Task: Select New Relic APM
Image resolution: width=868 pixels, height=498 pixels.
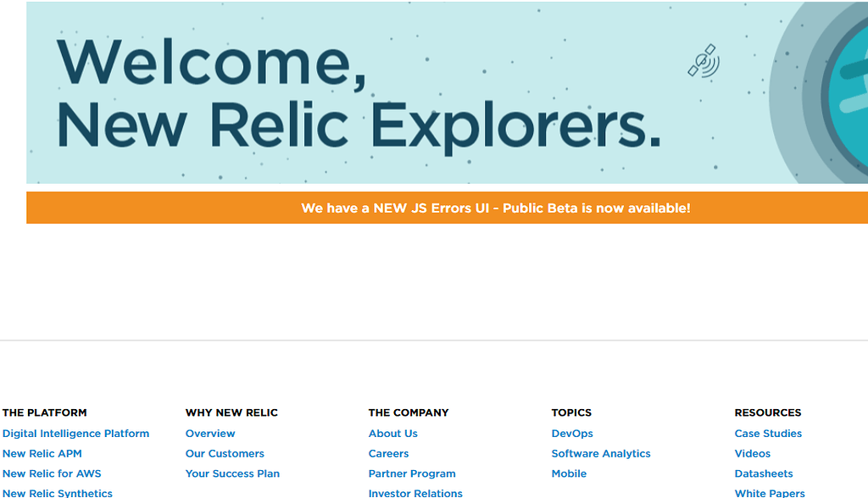Action: click(x=42, y=453)
